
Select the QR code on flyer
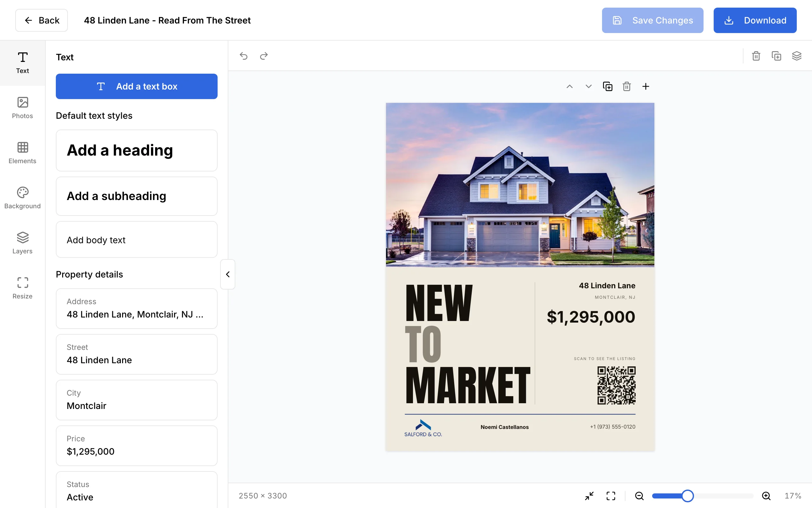point(616,385)
